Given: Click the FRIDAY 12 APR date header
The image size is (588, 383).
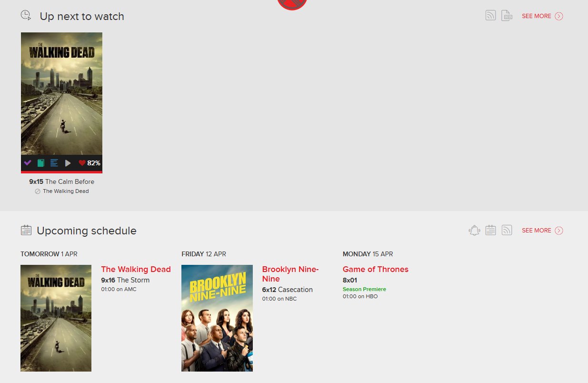Looking at the screenshot, I should click(204, 254).
